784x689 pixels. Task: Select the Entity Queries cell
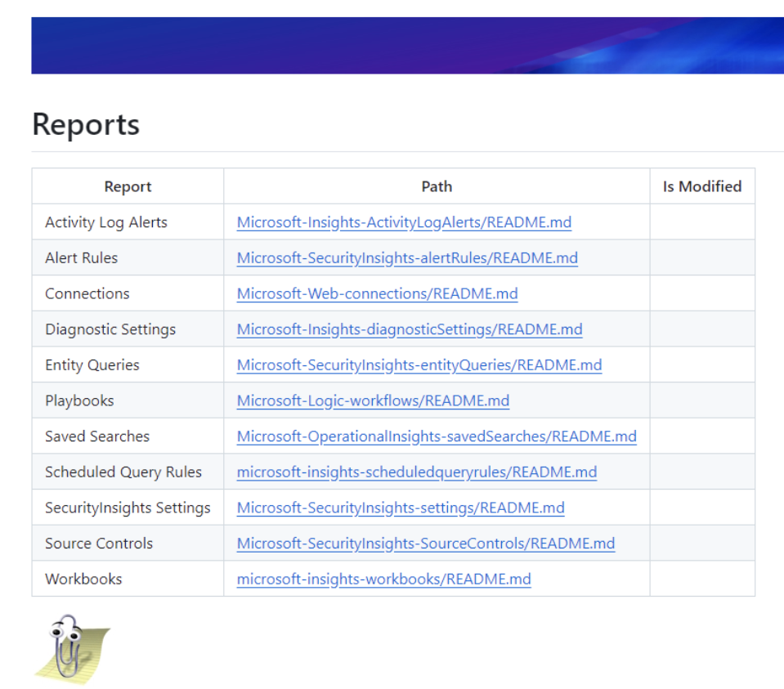(128, 365)
